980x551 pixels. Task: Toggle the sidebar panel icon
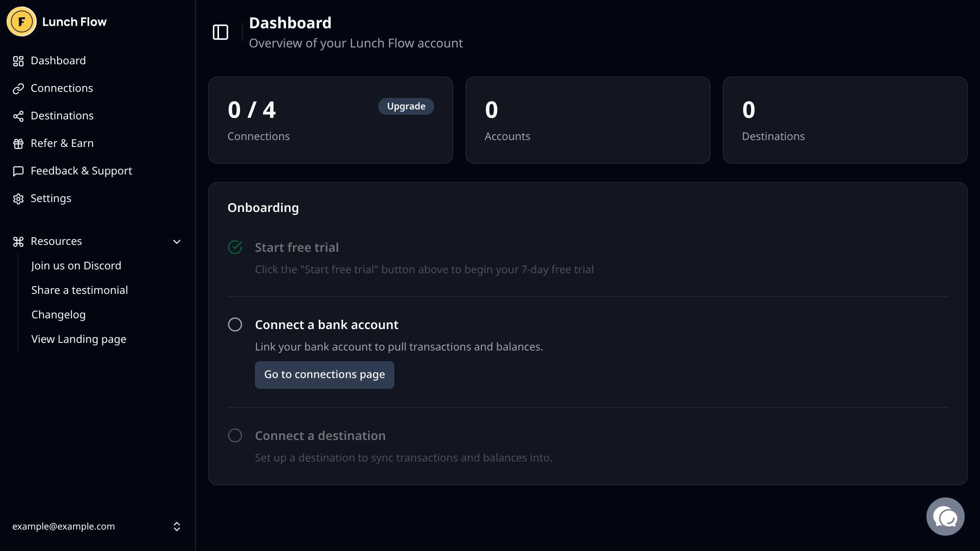tap(220, 32)
